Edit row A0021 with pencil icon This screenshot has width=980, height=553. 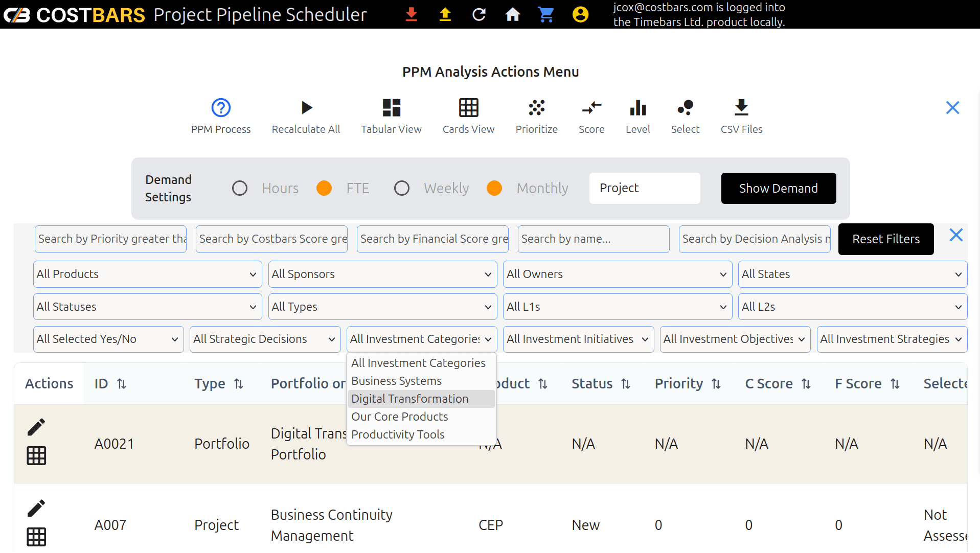click(36, 427)
